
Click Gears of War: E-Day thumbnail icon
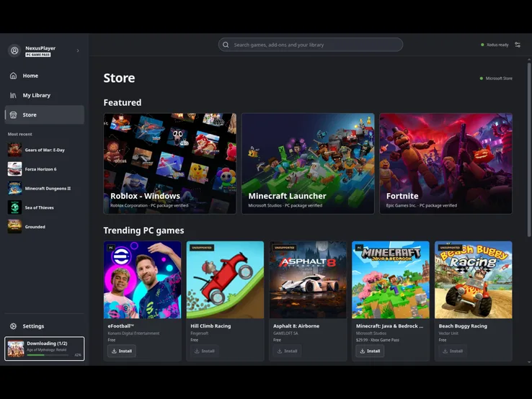14,150
